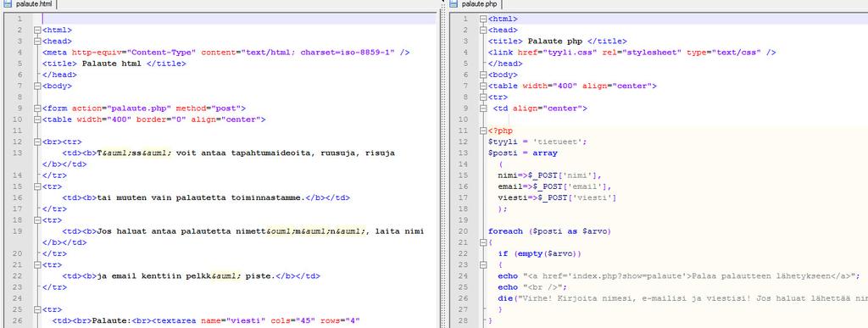Collapse the <tr> fold on line 21 of palaute.html

[37, 265]
